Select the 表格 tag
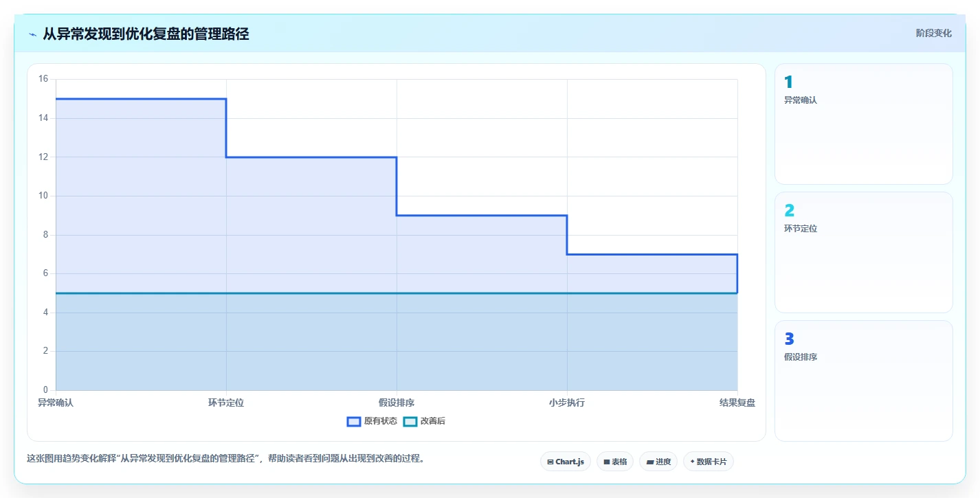This screenshot has height=498, width=980. click(615, 462)
